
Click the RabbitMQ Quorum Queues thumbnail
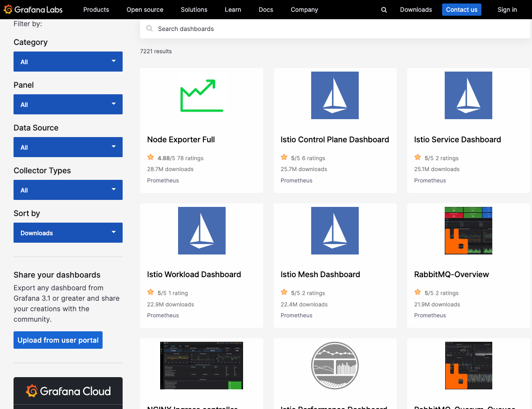(x=468, y=365)
